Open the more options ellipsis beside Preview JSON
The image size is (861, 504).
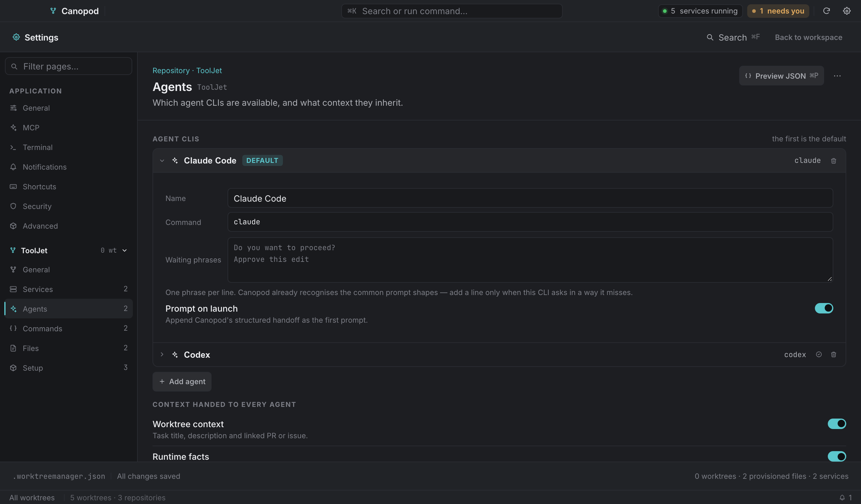pos(837,76)
